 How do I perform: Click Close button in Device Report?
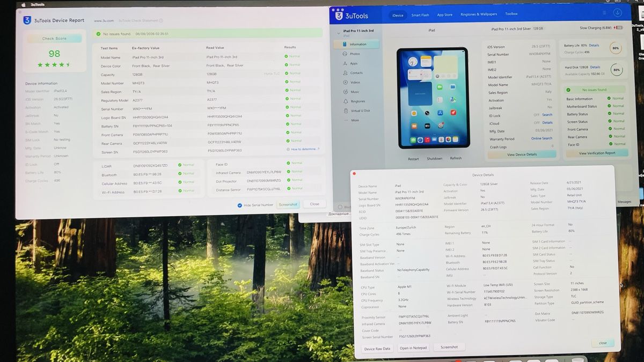point(314,204)
